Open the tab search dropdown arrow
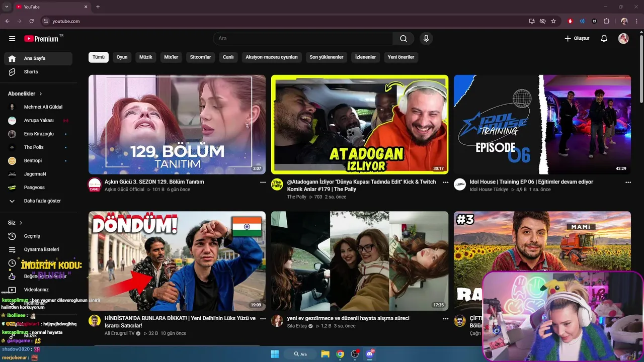Image resolution: width=644 pixels, height=362 pixels. click(7, 7)
